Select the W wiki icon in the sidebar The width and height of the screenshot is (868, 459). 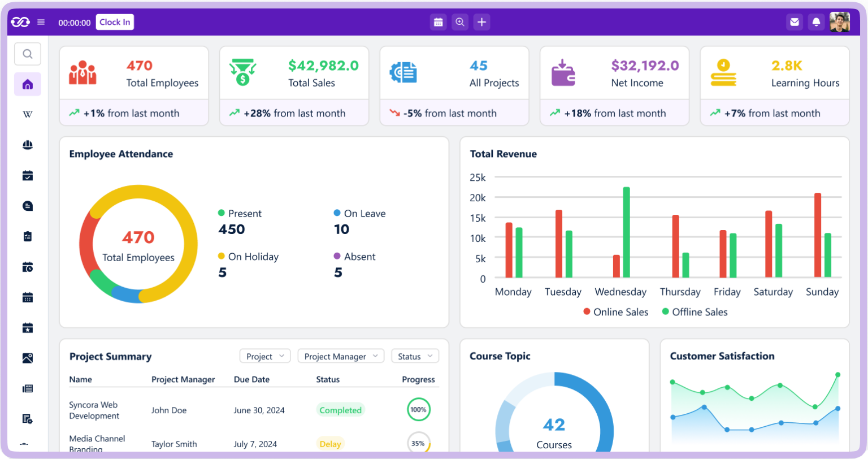pos(27,114)
